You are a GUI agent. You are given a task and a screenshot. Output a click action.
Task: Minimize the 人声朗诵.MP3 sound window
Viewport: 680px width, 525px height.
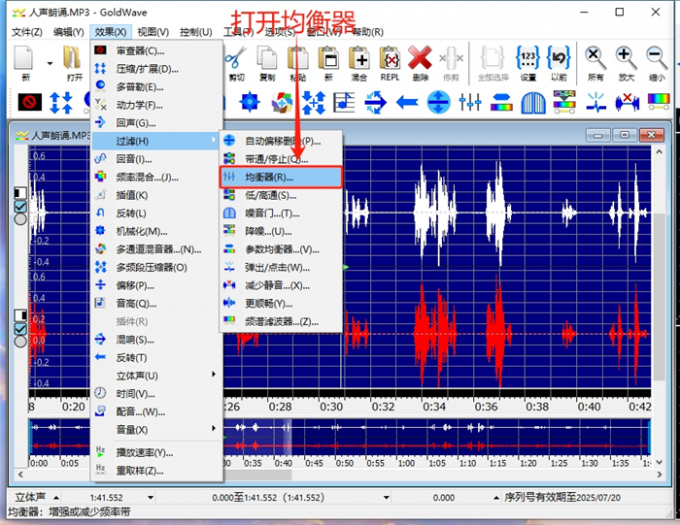click(598, 135)
